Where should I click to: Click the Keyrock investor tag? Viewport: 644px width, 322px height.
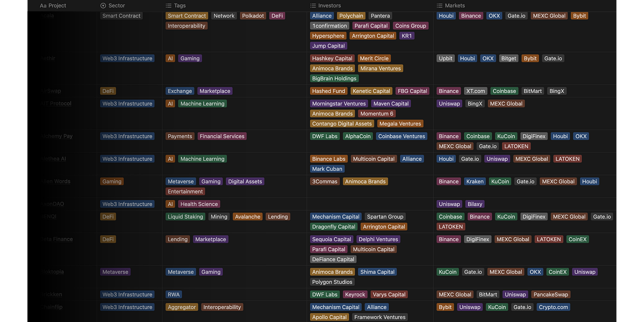tap(355, 295)
